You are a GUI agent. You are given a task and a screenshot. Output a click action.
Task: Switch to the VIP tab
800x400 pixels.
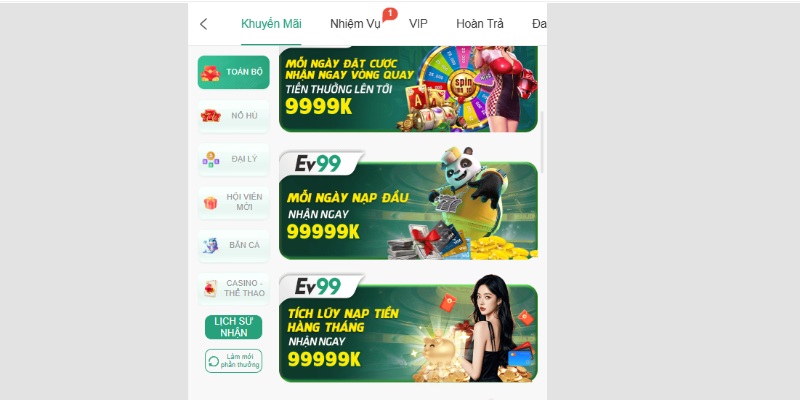(x=418, y=24)
